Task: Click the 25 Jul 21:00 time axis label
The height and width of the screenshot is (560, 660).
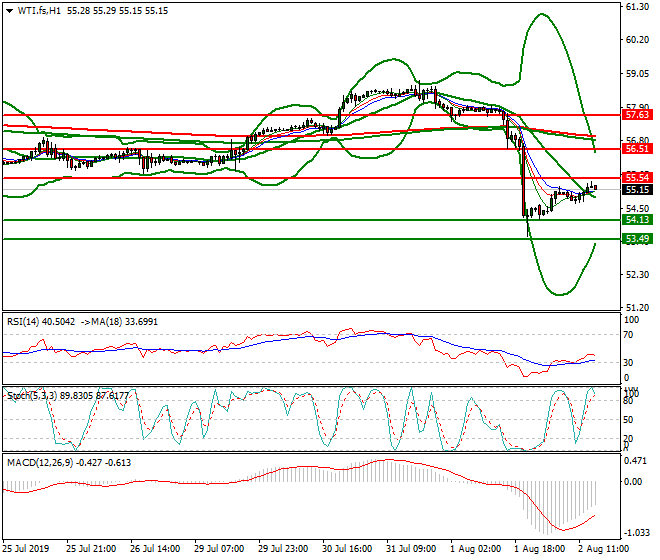Action: [91, 549]
